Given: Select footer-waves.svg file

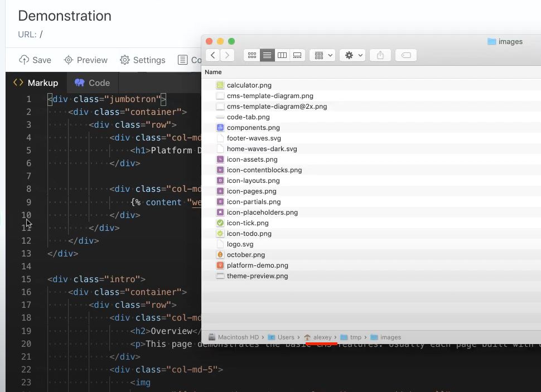Looking at the screenshot, I should tap(254, 138).
